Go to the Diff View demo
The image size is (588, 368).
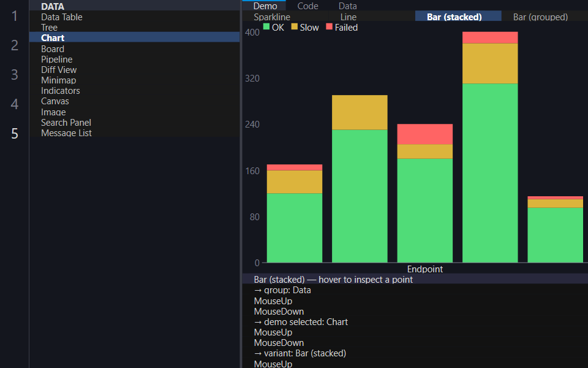coord(134,69)
